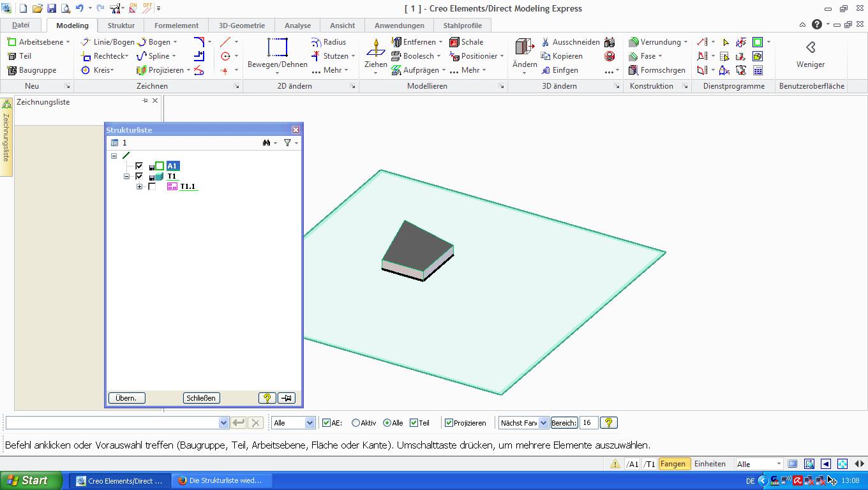Switch to the Ansicht tab
The image size is (868, 490).
tap(342, 26)
